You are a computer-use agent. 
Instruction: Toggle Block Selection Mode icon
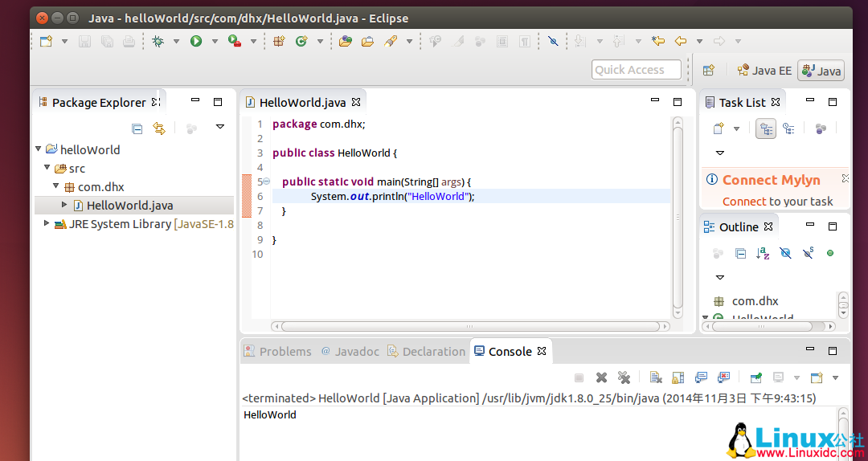pos(502,41)
